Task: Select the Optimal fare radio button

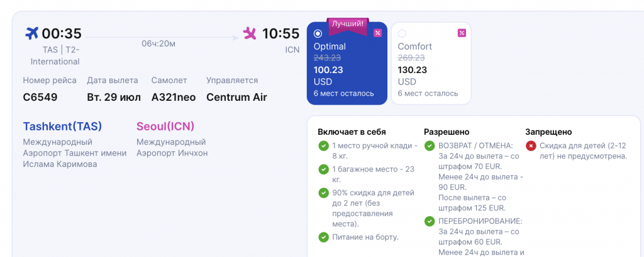Action: [x=318, y=33]
